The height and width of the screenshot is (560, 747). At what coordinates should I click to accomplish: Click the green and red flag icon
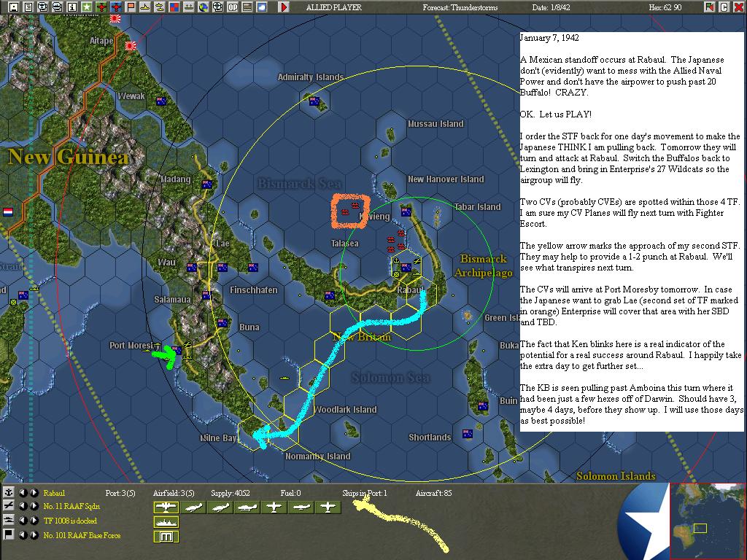(x=709, y=7)
